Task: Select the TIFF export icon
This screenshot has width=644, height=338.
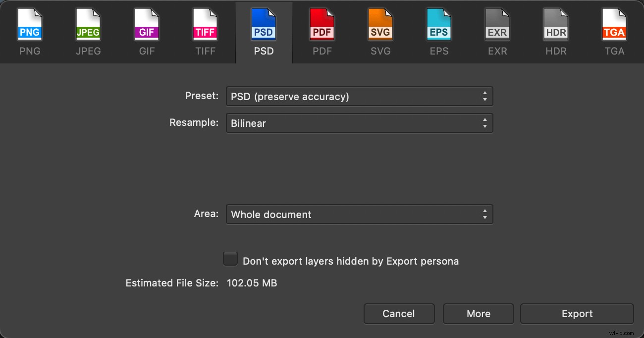Action: [x=205, y=24]
